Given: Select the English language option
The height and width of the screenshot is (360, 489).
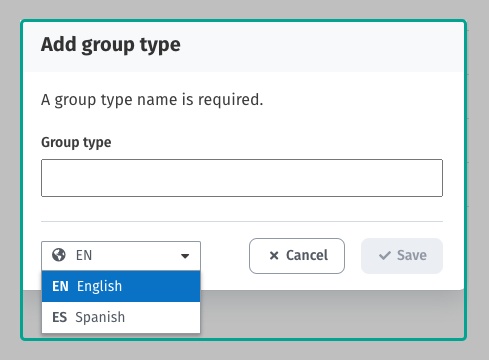Looking at the screenshot, I should (x=121, y=286).
